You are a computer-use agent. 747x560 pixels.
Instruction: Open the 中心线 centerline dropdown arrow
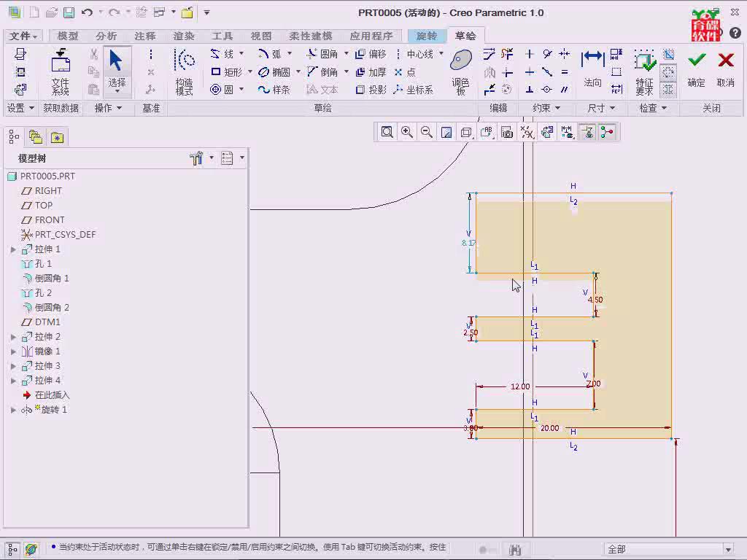click(441, 54)
